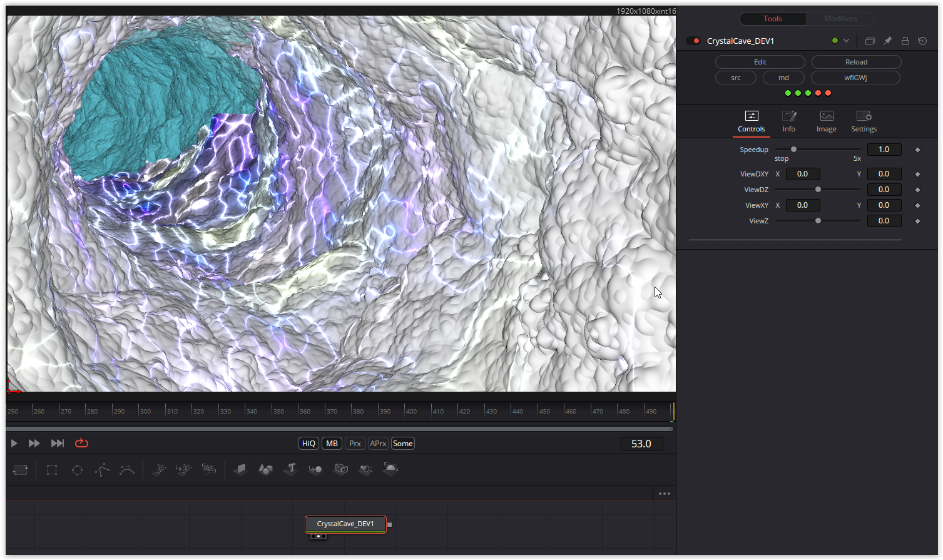Click the Speedup slider handle

[793, 150]
